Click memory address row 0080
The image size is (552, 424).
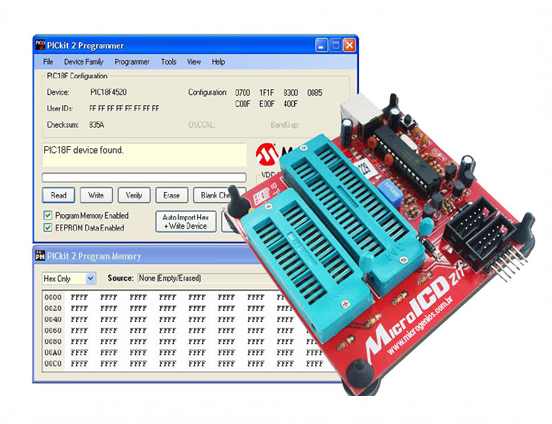coord(53,342)
